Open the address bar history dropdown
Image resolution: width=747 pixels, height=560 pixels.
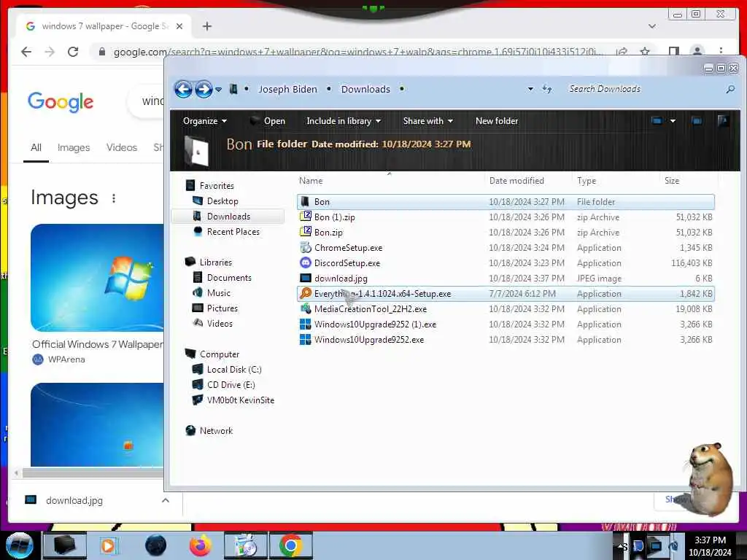[530, 89]
